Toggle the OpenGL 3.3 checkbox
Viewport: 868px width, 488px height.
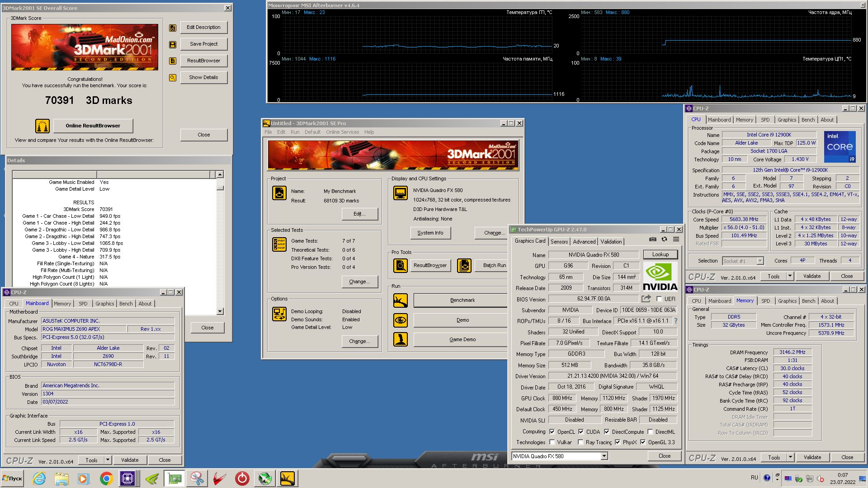click(x=643, y=442)
